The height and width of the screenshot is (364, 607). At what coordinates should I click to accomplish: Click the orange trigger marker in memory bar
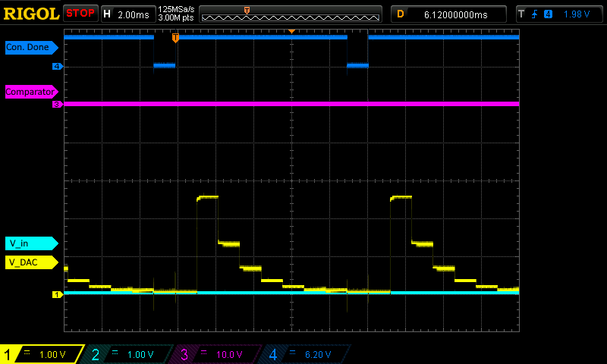[247, 10]
